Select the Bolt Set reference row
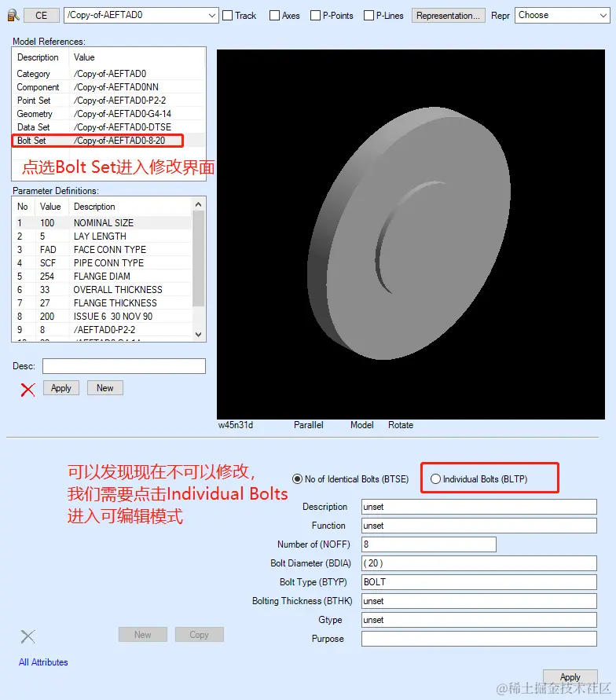616x700 pixels. [108, 141]
